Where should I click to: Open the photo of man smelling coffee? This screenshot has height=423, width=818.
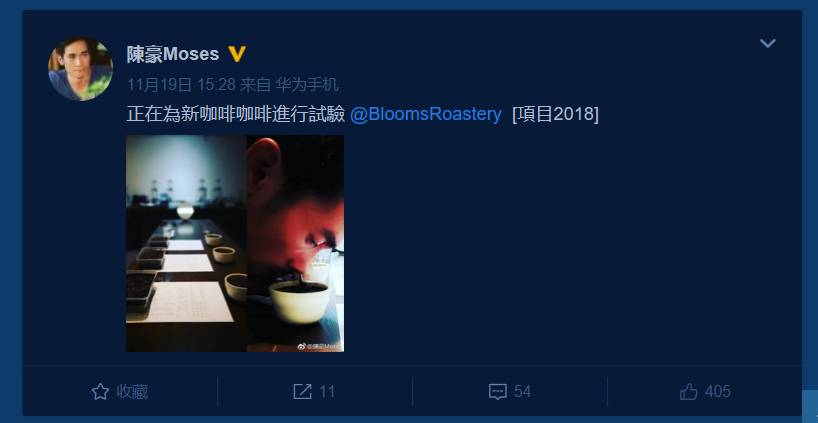(295, 244)
